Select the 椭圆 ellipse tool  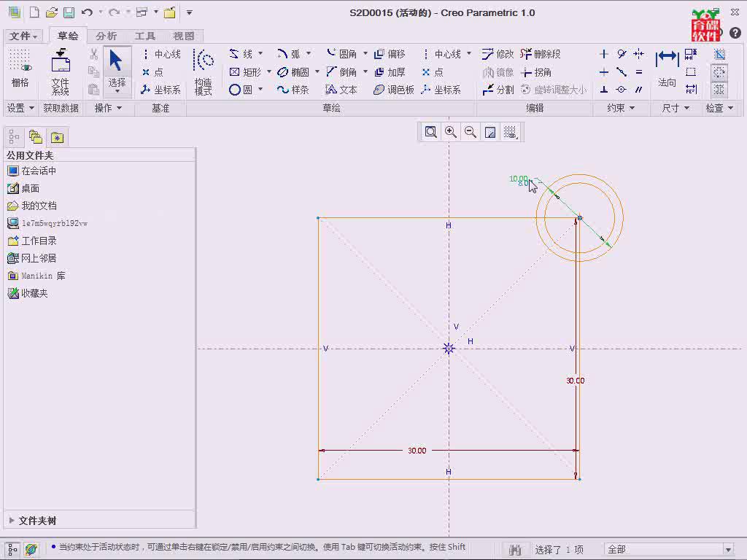point(293,72)
